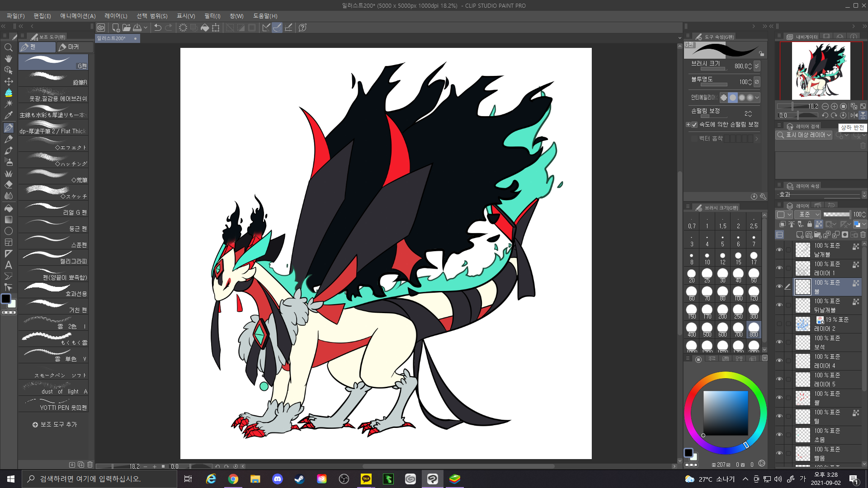Image resolution: width=868 pixels, height=488 pixels.
Task: Click the new layer folder icon
Action: tap(818, 235)
